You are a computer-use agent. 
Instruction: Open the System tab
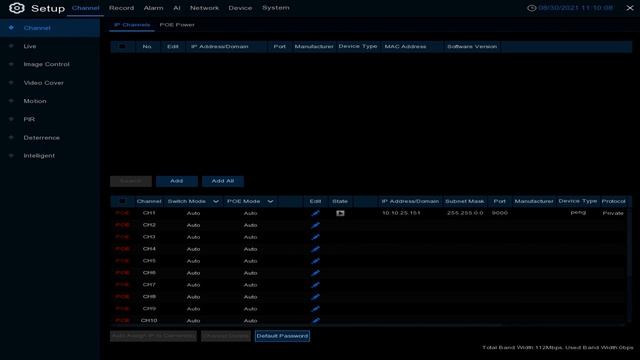pyautogui.click(x=276, y=8)
